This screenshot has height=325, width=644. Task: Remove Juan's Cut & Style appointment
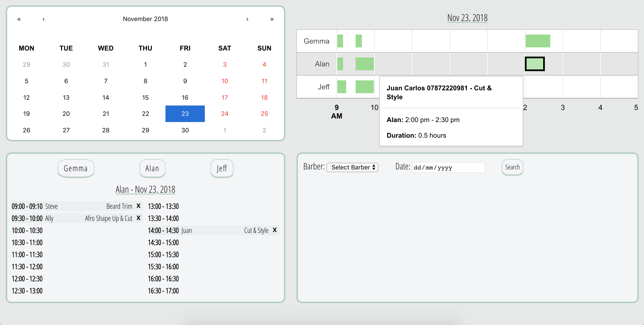275,230
